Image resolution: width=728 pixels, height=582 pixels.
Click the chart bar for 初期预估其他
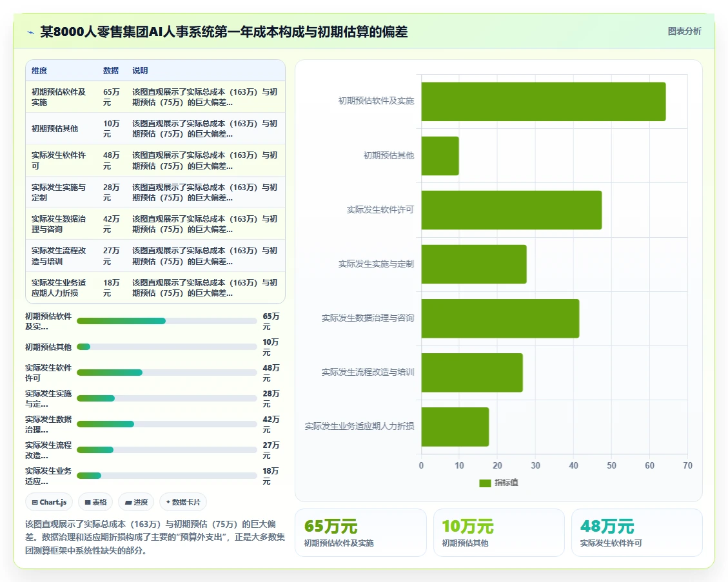(440, 156)
